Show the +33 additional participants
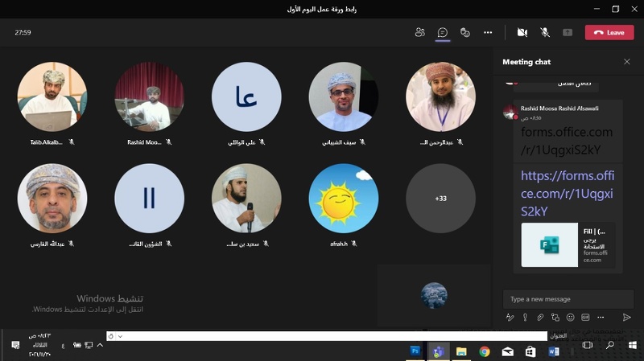Viewport: 644px width, 361px height. point(440,198)
